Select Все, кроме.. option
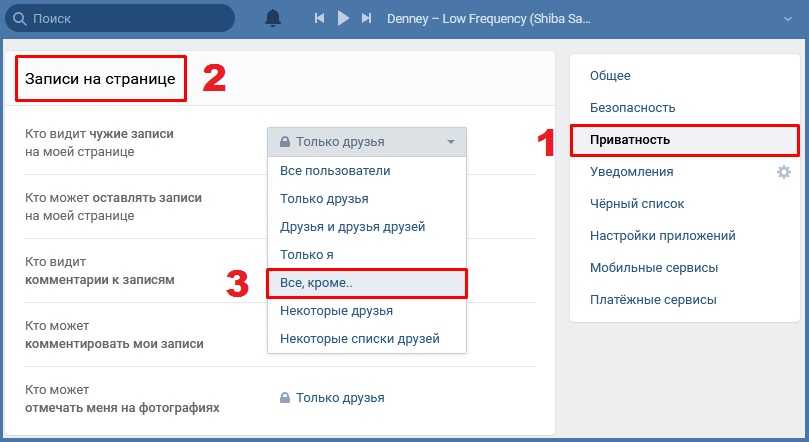809x442 pixels. (x=367, y=283)
